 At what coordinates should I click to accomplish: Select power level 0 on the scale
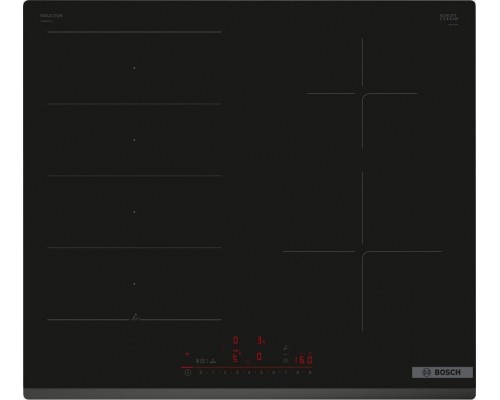coord(201,372)
